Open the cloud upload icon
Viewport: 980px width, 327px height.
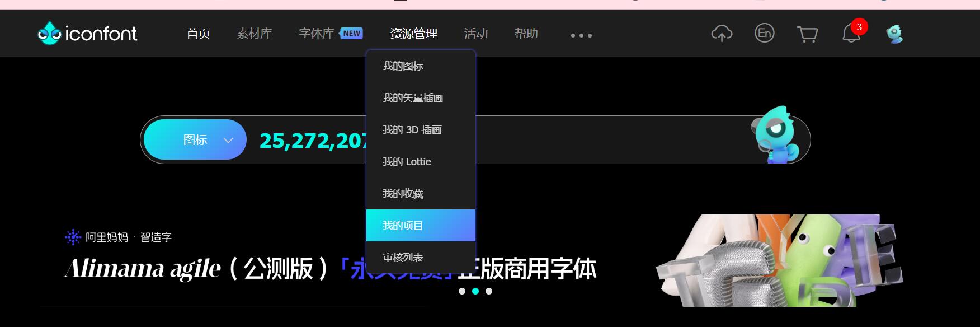[x=722, y=34]
